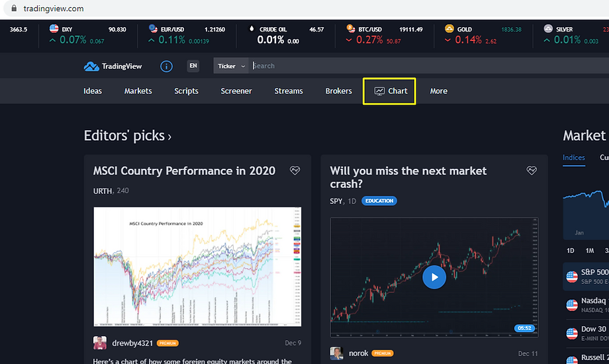Click the TradingView cloud logo

[x=91, y=66]
